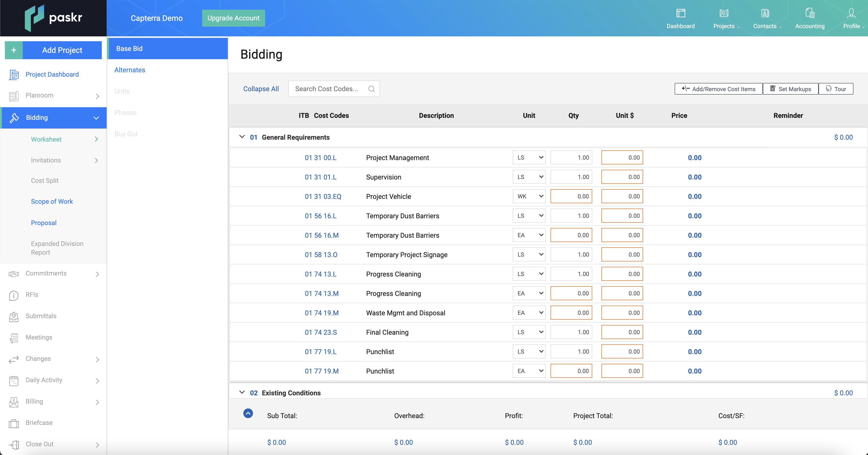
Task: Switch to the Alternates tab
Action: pos(130,70)
